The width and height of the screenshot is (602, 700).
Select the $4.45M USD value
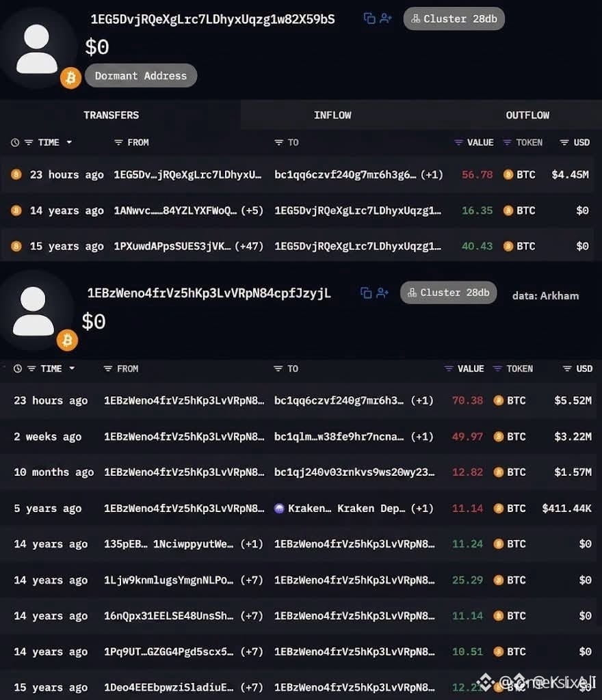click(x=570, y=174)
